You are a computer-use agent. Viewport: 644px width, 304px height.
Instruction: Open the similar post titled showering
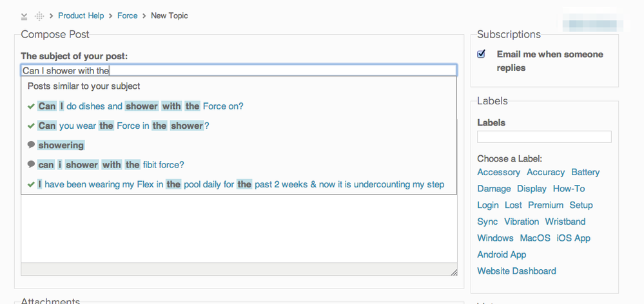[61, 146]
